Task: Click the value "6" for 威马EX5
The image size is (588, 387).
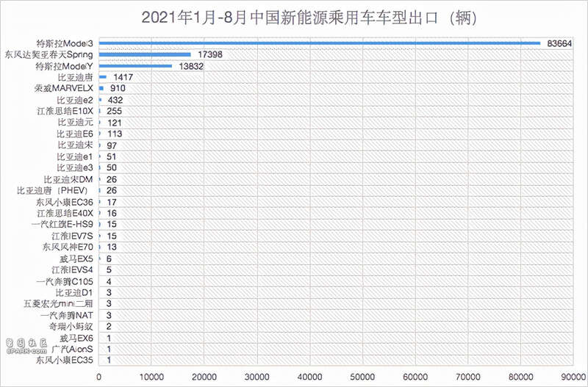Action: click(109, 259)
